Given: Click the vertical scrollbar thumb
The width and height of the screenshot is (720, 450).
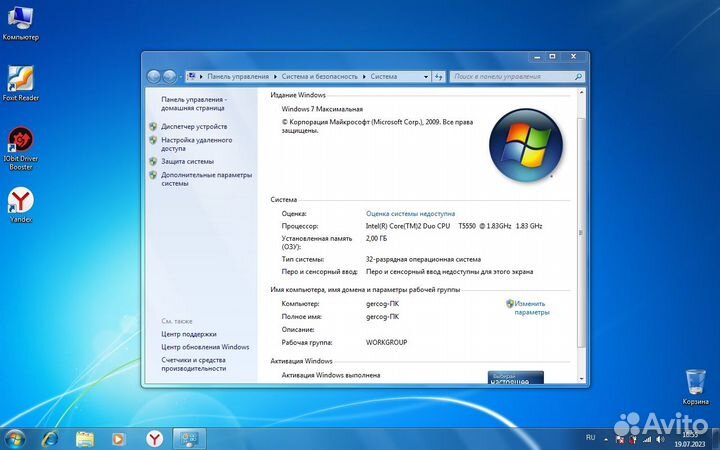Looking at the screenshot, I should point(581,232).
